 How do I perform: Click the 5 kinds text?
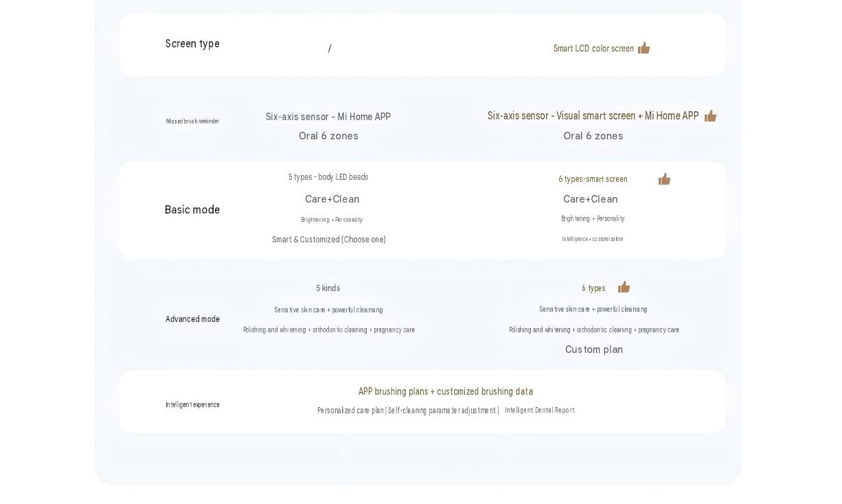[328, 288]
